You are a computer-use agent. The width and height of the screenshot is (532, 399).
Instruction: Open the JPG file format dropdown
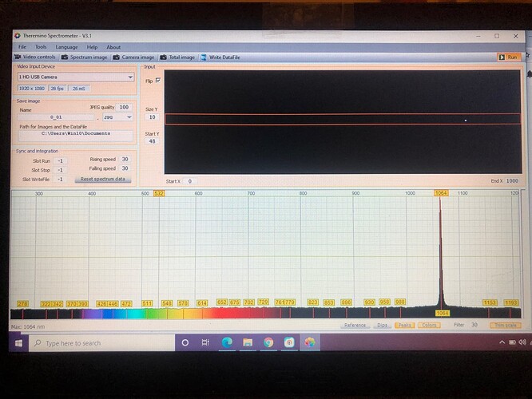tap(117, 117)
